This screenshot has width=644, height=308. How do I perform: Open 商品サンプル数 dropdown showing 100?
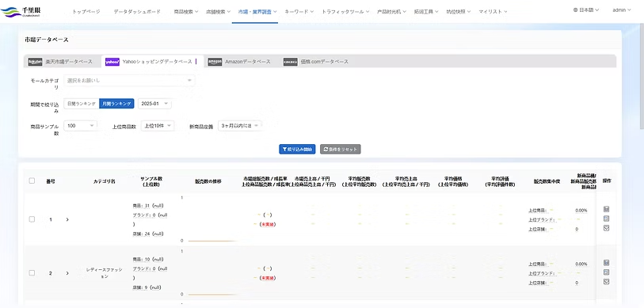(x=81, y=126)
